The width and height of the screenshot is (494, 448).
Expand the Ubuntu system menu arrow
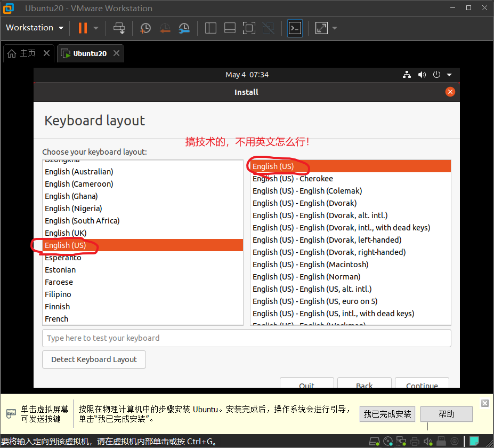[449, 75]
